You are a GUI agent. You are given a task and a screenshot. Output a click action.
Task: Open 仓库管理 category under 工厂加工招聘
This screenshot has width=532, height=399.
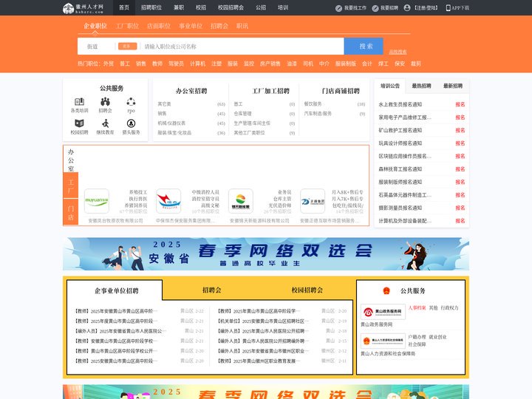242,114
